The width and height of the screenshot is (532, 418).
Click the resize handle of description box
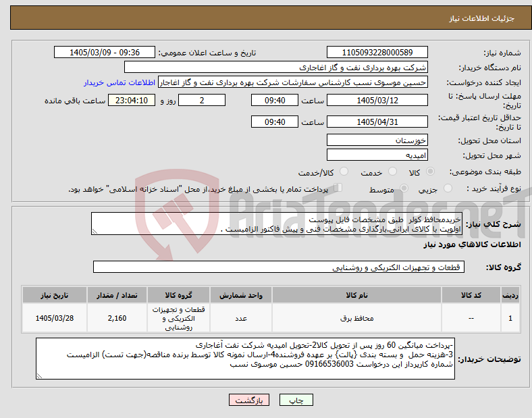(95, 232)
